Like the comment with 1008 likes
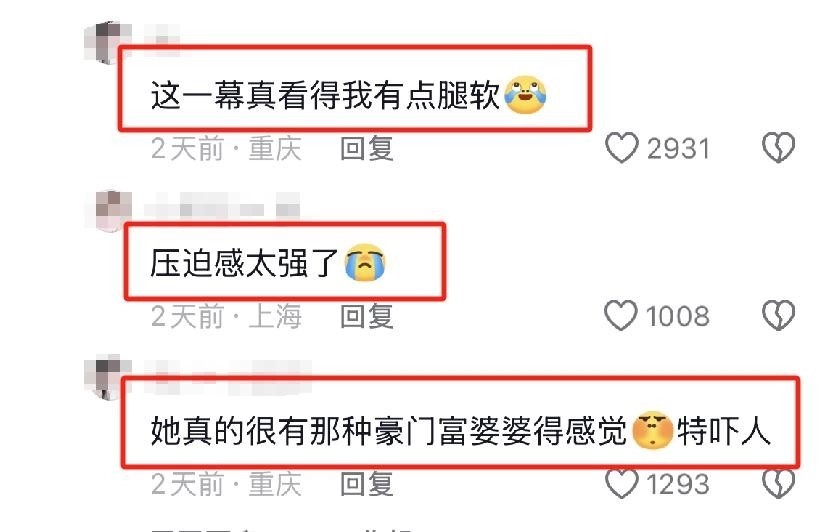The height and width of the screenshot is (532, 838). pos(621,315)
